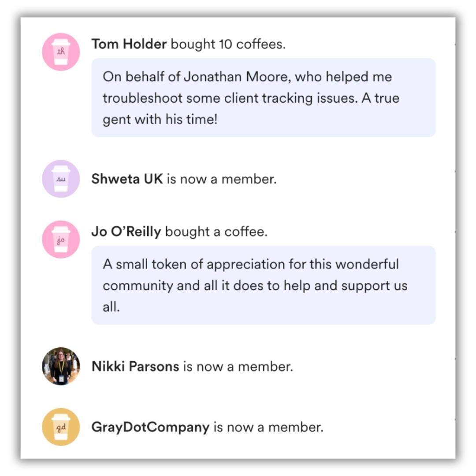Open the GrayDotCompany name link
The width and height of the screenshot is (476, 476).
[x=150, y=427]
